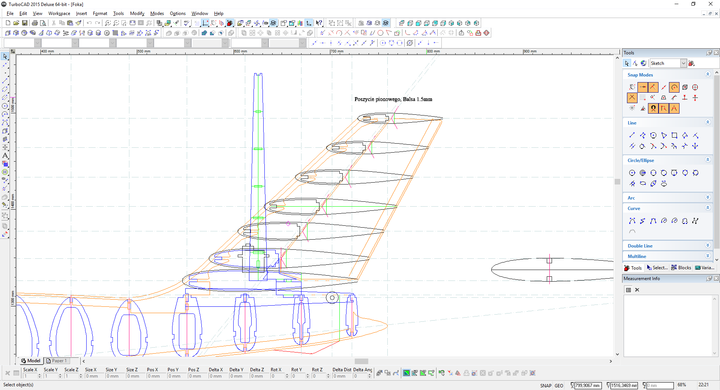Open the Modify menu
This screenshot has width=720, height=390.
pyautogui.click(x=137, y=13)
